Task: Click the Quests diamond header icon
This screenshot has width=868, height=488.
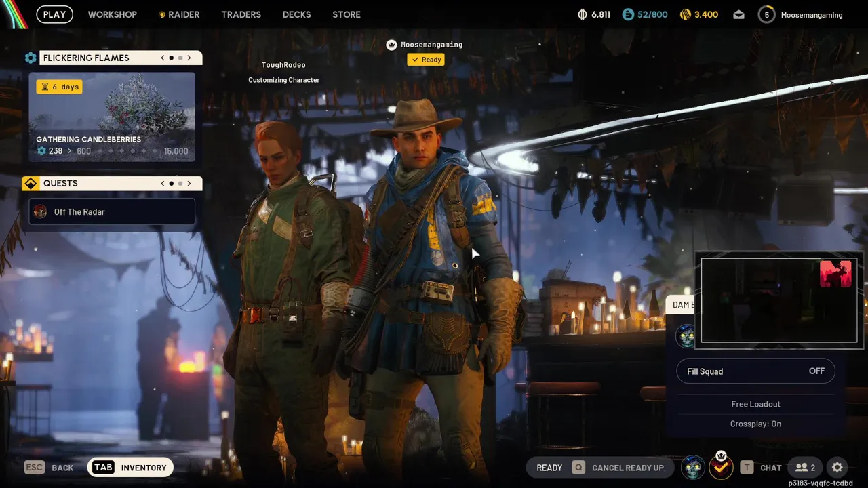Action: tap(31, 183)
